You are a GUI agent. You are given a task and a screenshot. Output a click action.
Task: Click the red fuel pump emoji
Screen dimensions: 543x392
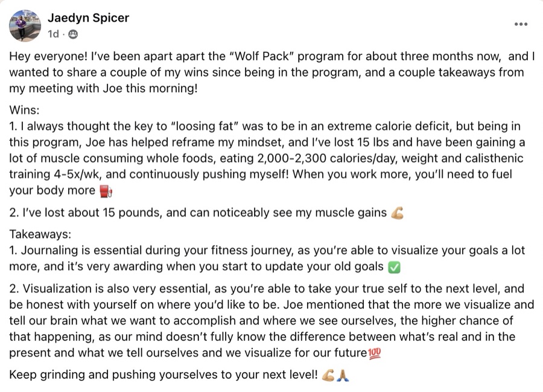tap(106, 191)
